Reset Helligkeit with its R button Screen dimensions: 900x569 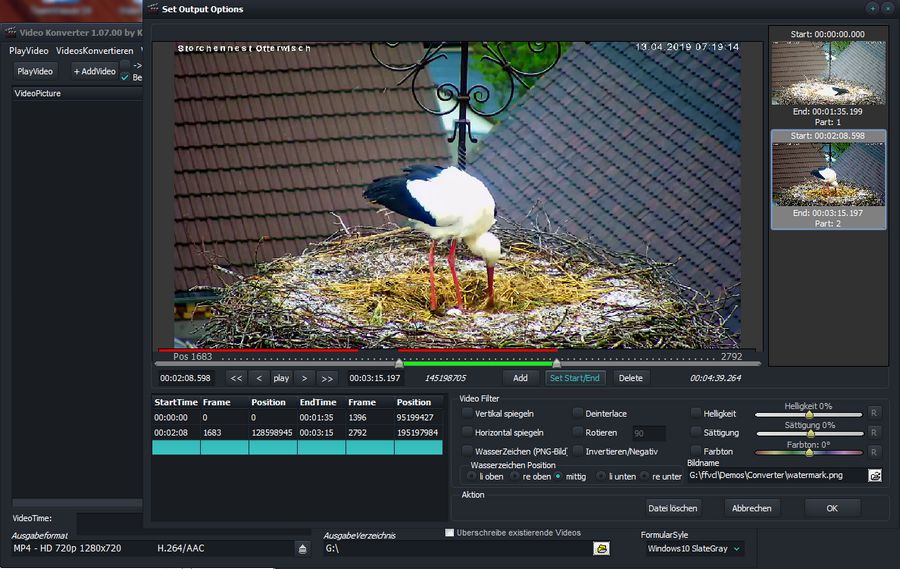(873, 413)
